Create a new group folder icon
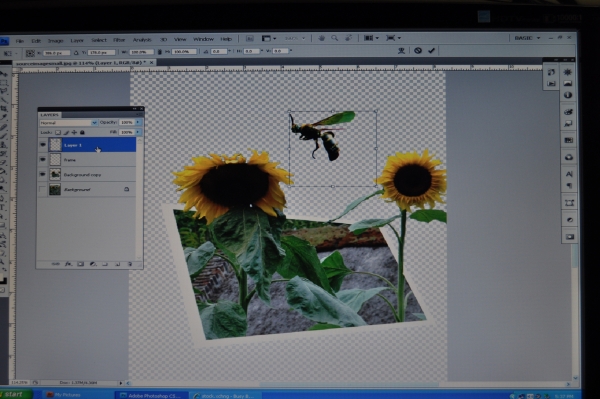The image size is (600, 399). coord(105,264)
